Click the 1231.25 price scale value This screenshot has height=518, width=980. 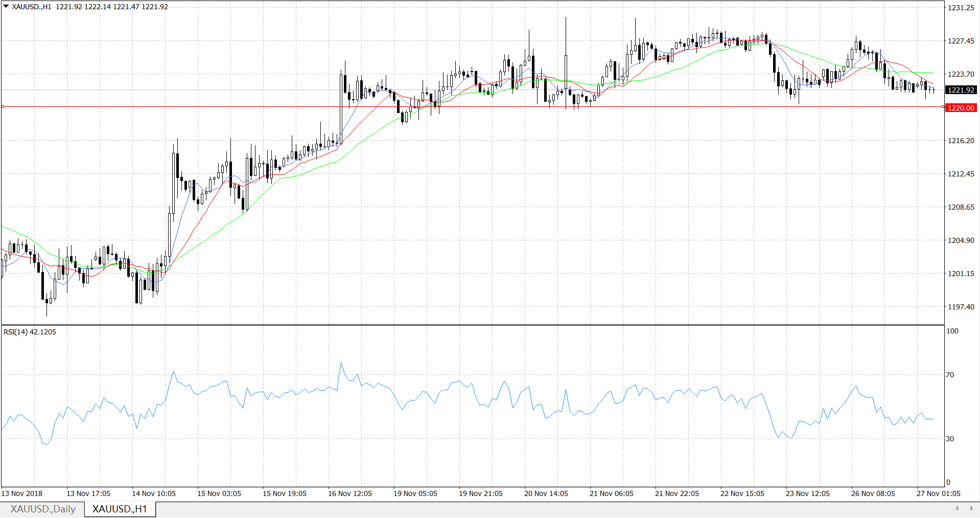(x=961, y=8)
